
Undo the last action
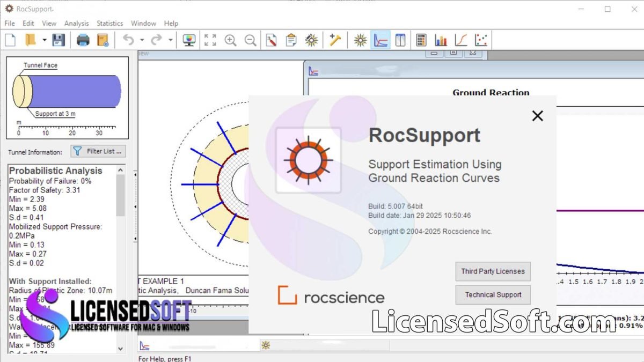tap(128, 40)
